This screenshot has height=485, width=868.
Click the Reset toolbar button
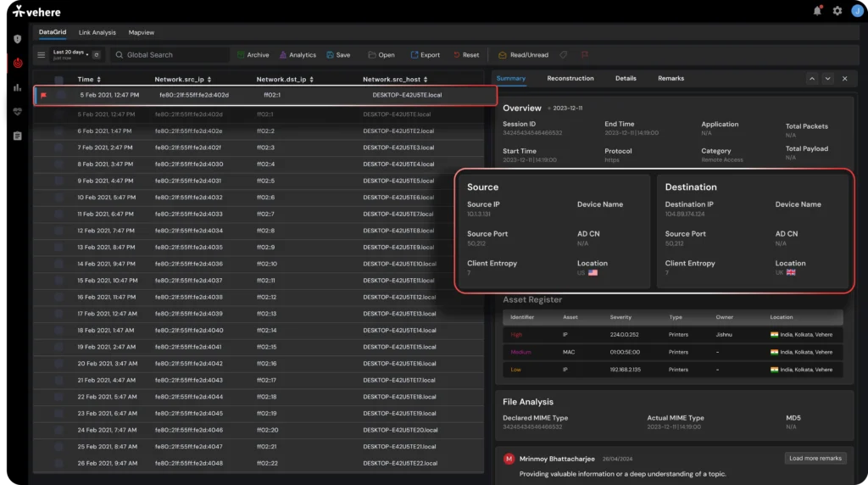tap(466, 55)
